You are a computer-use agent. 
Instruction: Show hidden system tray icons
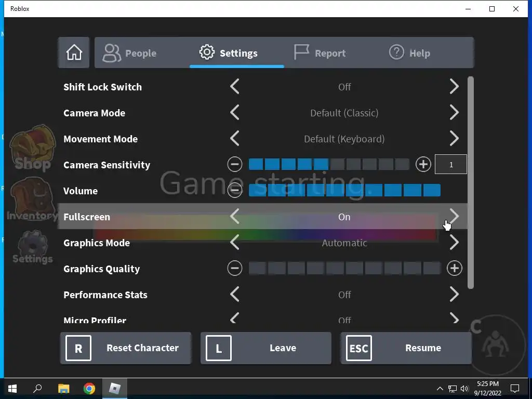(x=440, y=389)
